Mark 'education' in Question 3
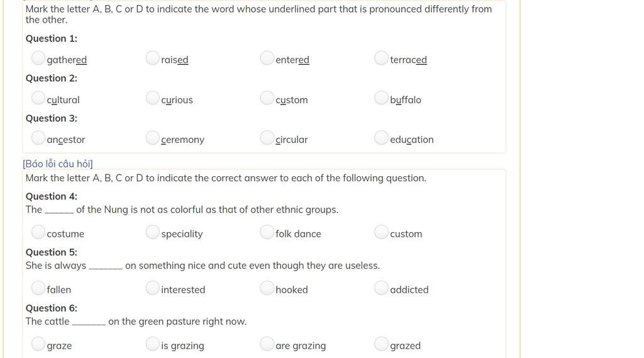This screenshot has width=644, height=358. pos(381,138)
